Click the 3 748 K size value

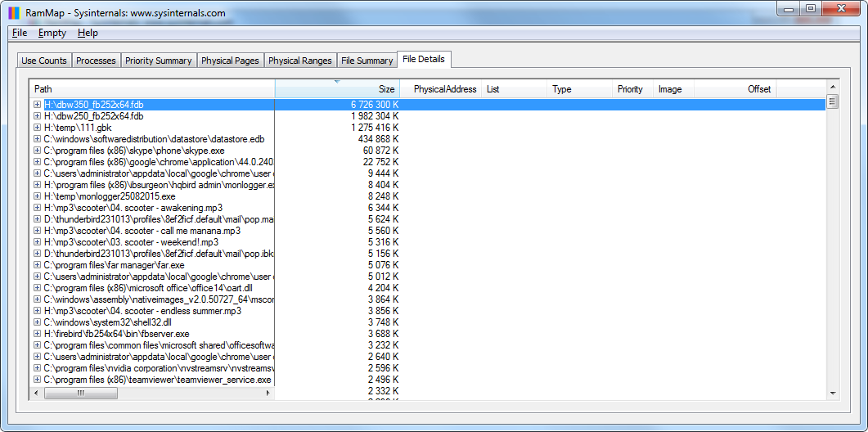(x=383, y=322)
